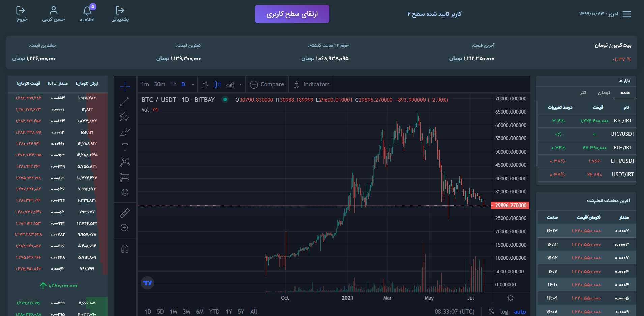The height and width of the screenshot is (316, 644).
Task: Set the date range to YTD
Action: (214, 312)
